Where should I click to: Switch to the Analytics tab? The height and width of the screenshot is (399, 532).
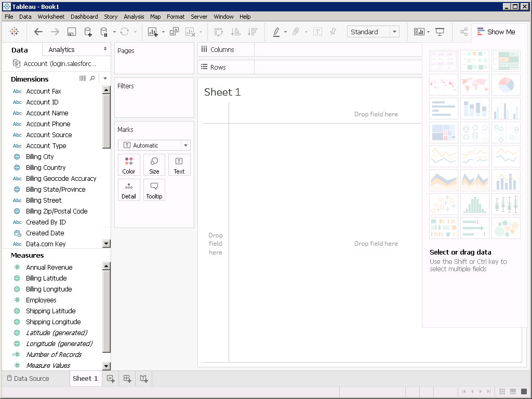click(x=62, y=49)
